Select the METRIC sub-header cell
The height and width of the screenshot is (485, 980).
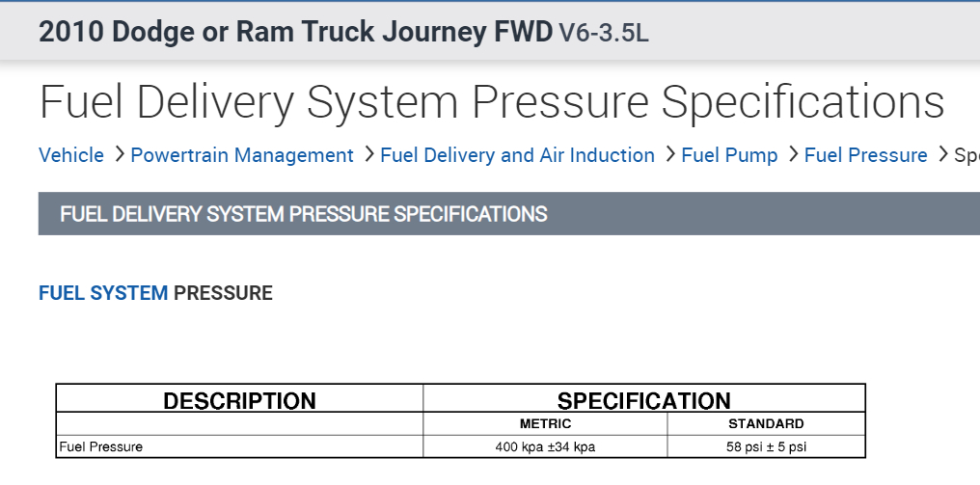pyautogui.click(x=545, y=424)
